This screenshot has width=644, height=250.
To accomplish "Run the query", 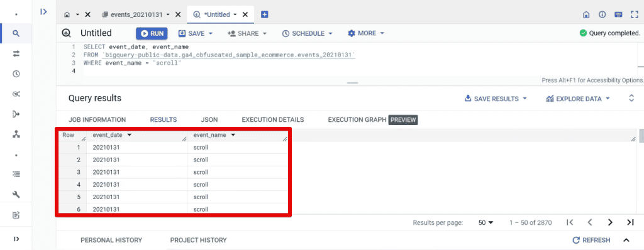I will coord(152,34).
